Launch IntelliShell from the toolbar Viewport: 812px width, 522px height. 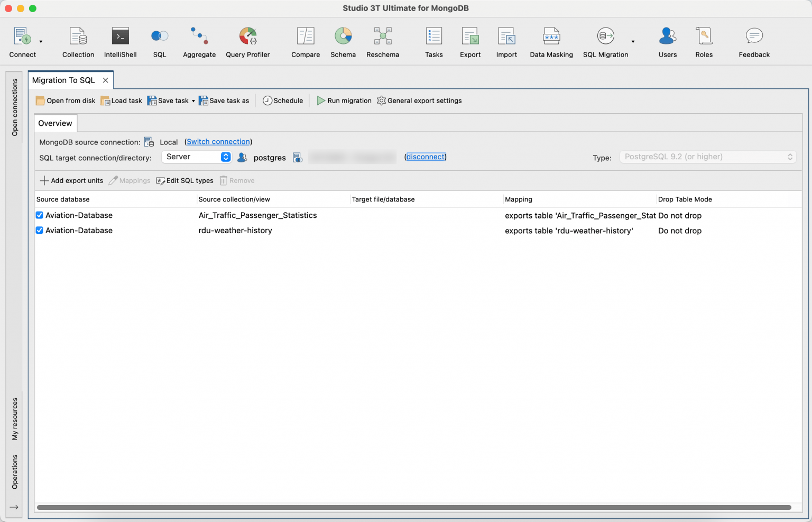120,41
